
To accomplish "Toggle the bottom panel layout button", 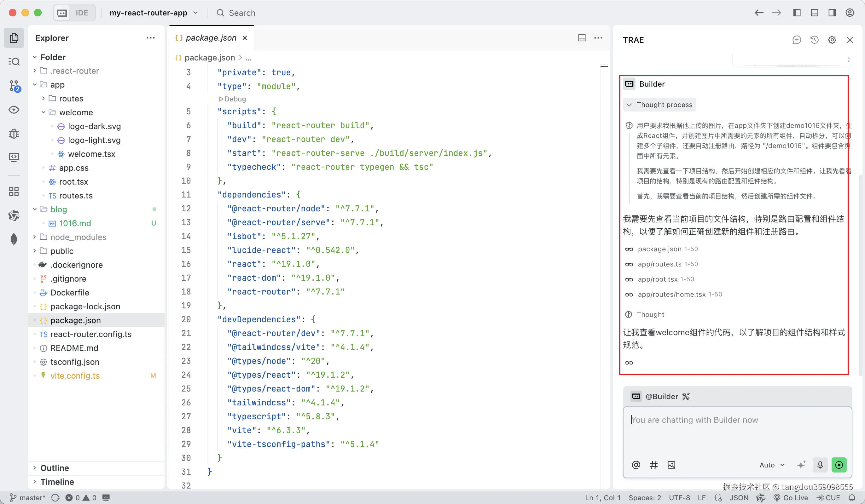I will pyautogui.click(x=814, y=13).
